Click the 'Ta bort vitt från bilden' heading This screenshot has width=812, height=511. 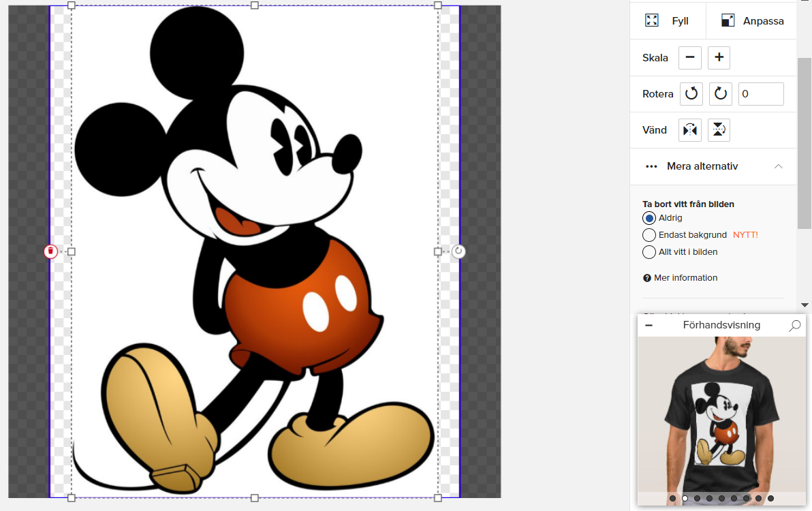pyautogui.click(x=688, y=204)
